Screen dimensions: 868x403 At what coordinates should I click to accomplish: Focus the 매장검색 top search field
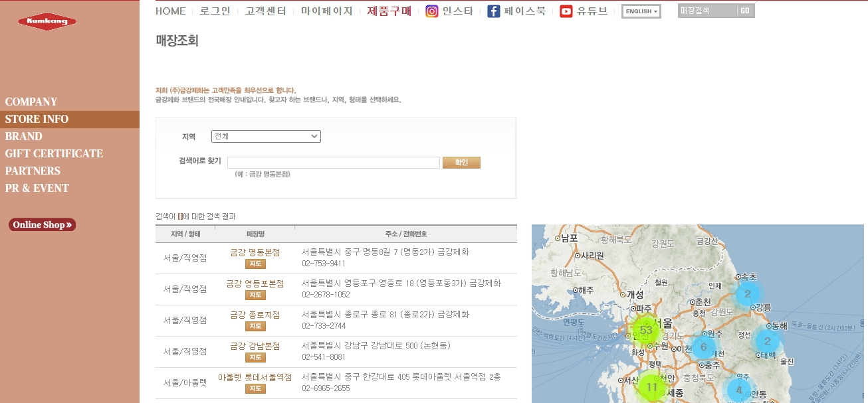click(x=707, y=11)
